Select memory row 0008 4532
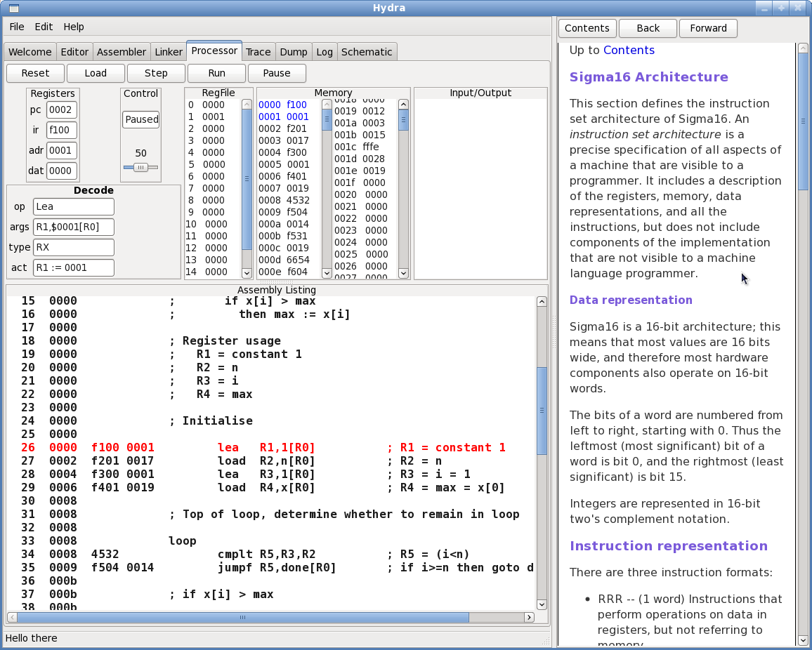The image size is (812, 650). (289, 200)
